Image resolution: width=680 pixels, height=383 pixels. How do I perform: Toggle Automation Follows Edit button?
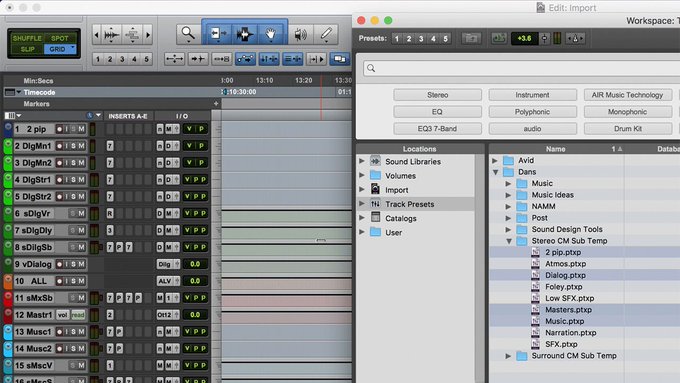tap(245, 59)
